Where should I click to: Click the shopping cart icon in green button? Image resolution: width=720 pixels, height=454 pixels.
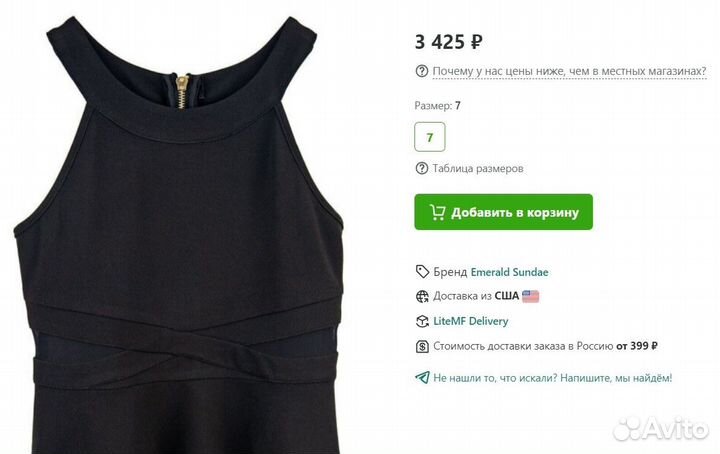437,212
